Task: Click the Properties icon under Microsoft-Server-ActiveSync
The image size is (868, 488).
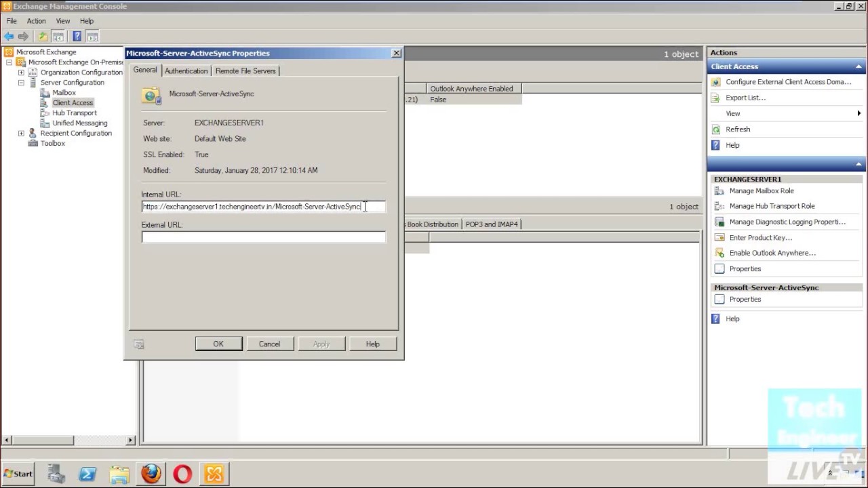Action: pos(719,300)
